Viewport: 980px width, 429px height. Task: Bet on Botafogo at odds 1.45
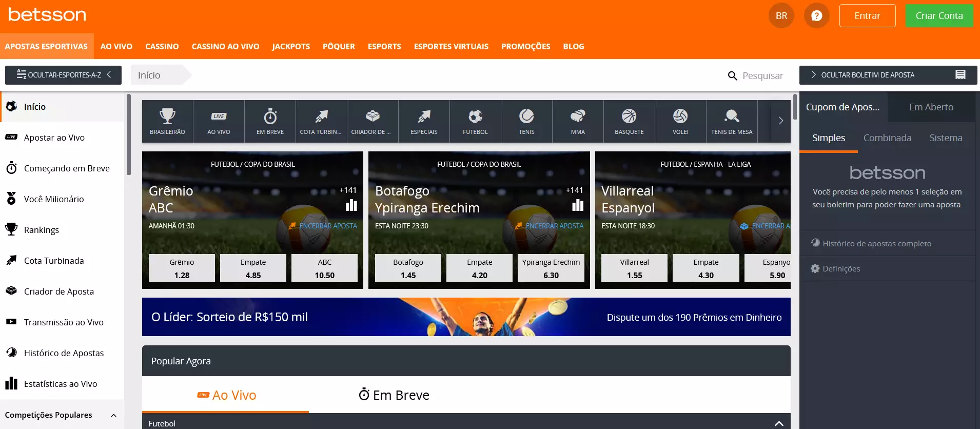tap(408, 268)
